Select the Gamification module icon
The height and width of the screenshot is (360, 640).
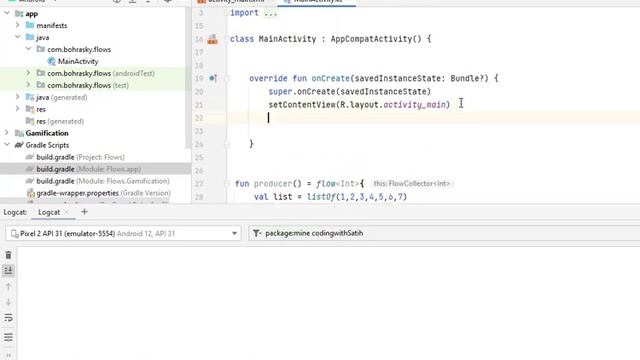tap(19, 133)
